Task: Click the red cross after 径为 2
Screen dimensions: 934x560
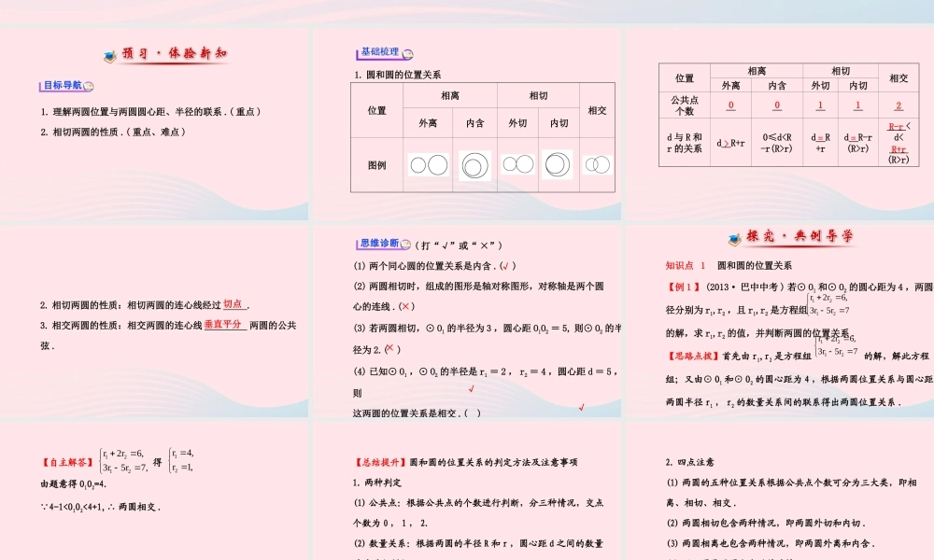Action: (x=389, y=348)
